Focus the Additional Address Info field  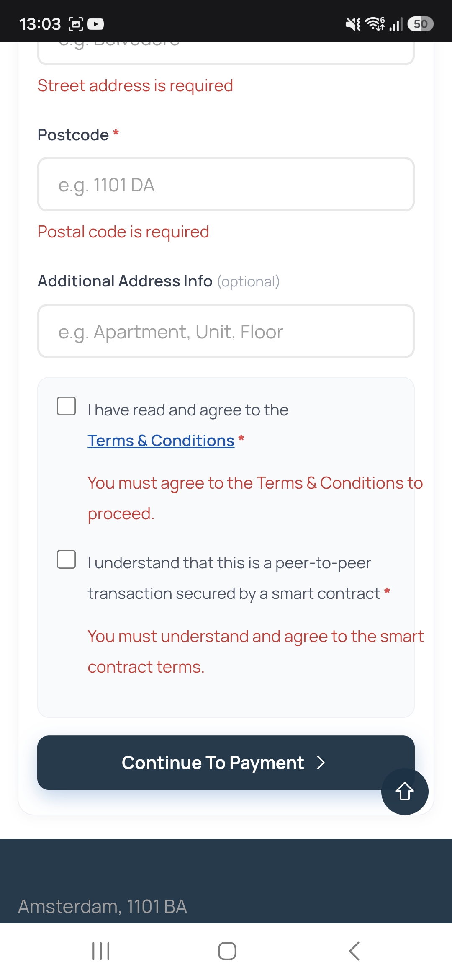pyautogui.click(x=226, y=331)
